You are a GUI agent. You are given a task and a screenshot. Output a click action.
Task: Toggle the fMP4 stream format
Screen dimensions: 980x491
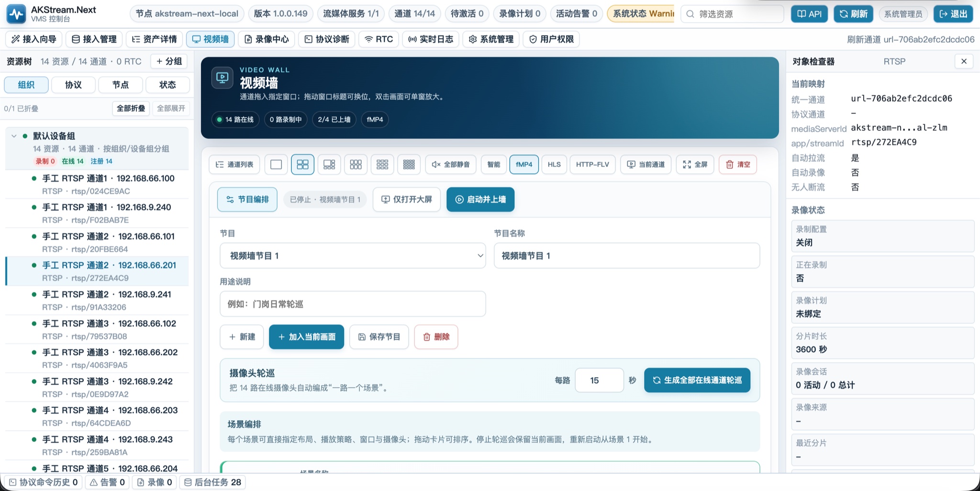click(x=524, y=165)
